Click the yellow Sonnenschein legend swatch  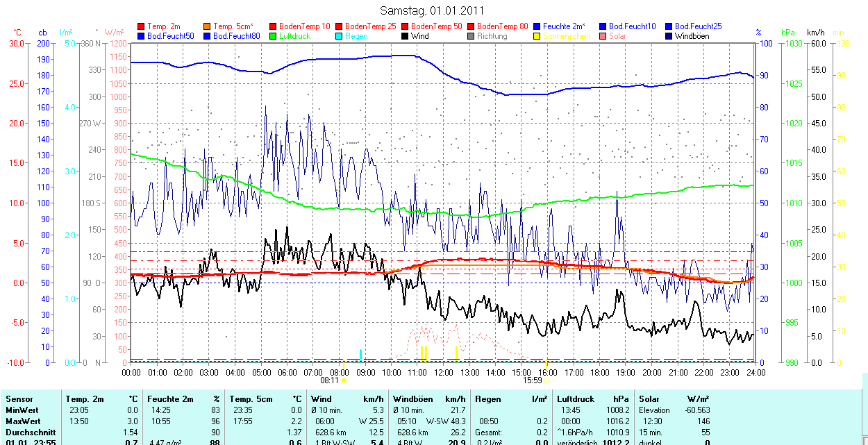537,36
